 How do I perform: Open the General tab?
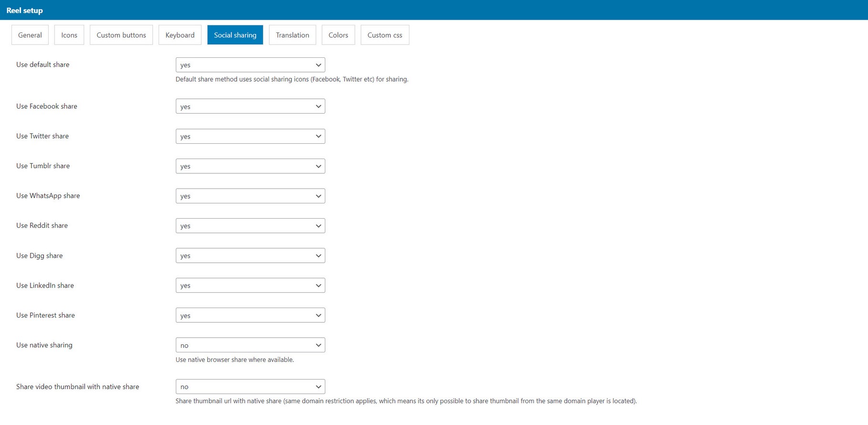(x=30, y=35)
